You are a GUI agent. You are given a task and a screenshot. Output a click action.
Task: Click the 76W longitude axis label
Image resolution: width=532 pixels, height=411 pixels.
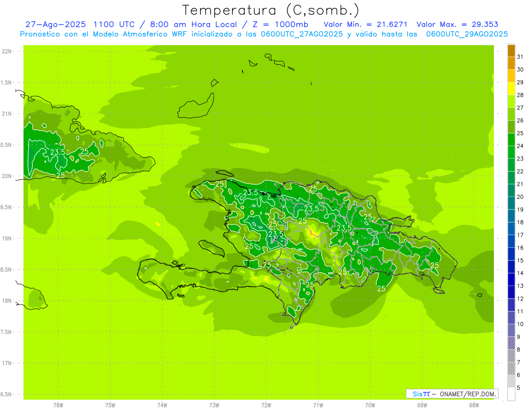click(58, 405)
